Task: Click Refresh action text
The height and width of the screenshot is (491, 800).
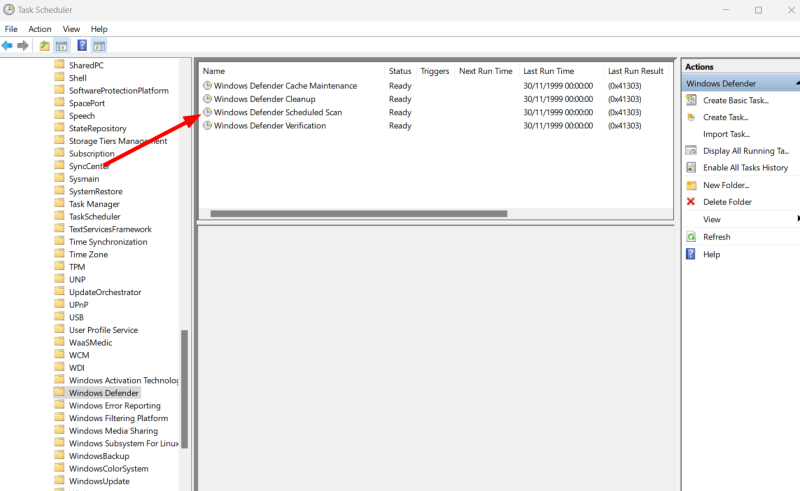Action: point(717,237)
